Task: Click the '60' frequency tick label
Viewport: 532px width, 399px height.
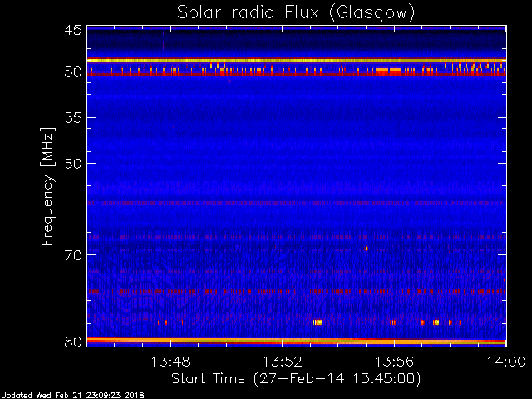Action: pyautogui.click(x=73, y=164)
